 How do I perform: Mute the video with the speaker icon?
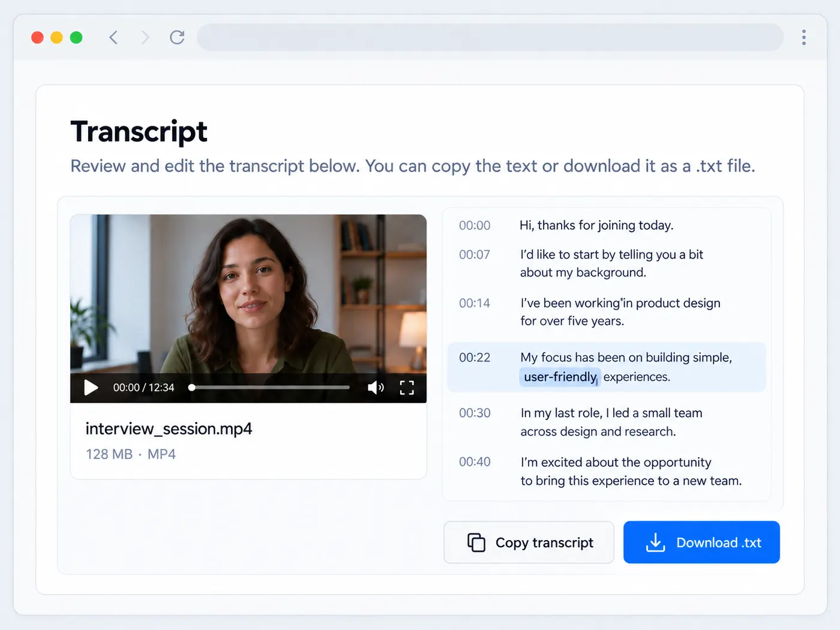[376, 388]
